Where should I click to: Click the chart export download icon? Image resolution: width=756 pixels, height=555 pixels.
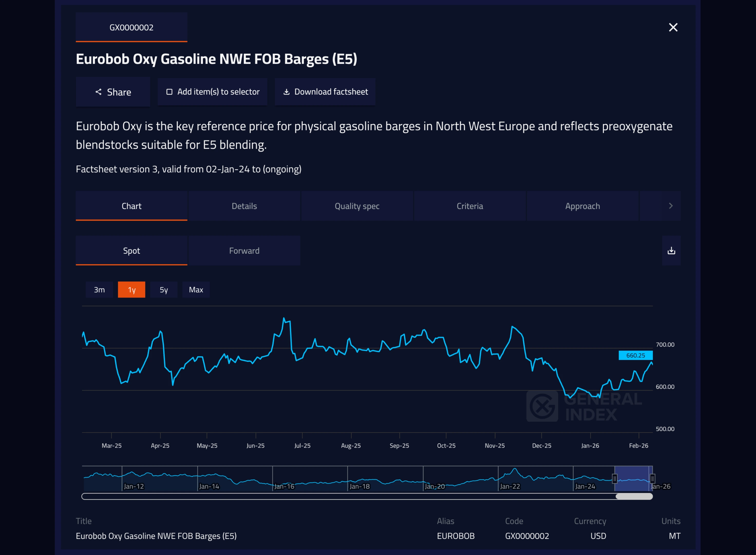(x=671, y=251)
